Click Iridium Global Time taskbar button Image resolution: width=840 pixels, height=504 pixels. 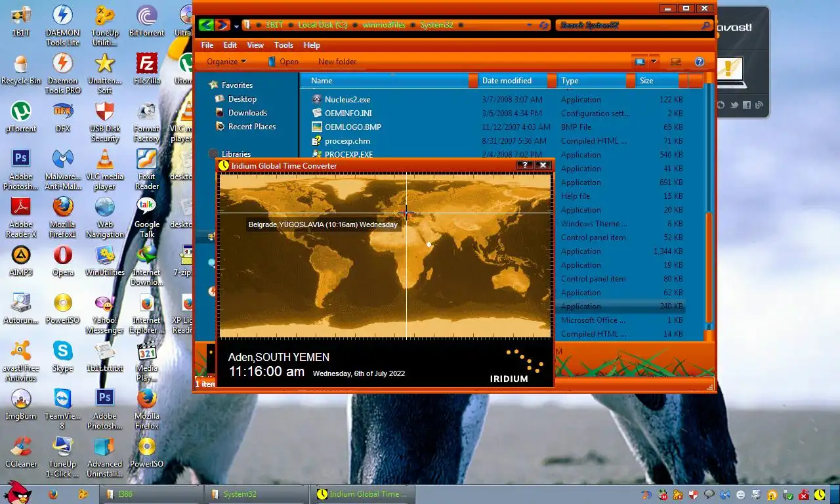click(362, 494)
